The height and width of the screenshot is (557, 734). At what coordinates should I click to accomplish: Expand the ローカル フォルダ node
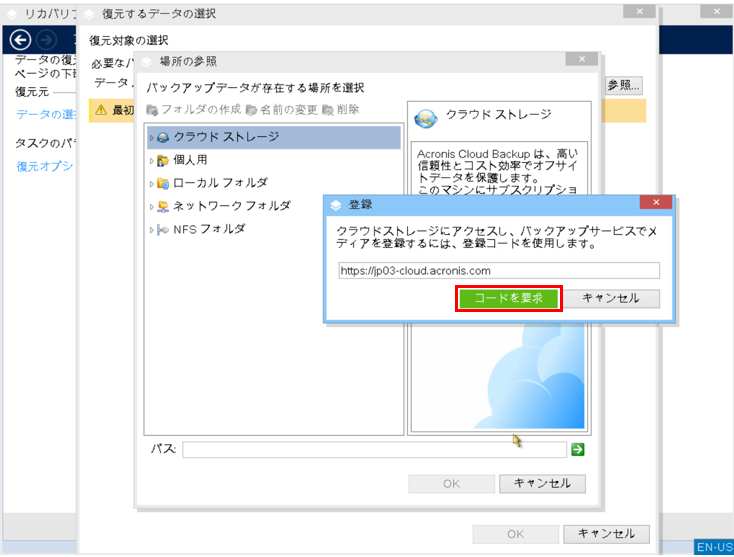pyautogui.click(x=151, y=183)
